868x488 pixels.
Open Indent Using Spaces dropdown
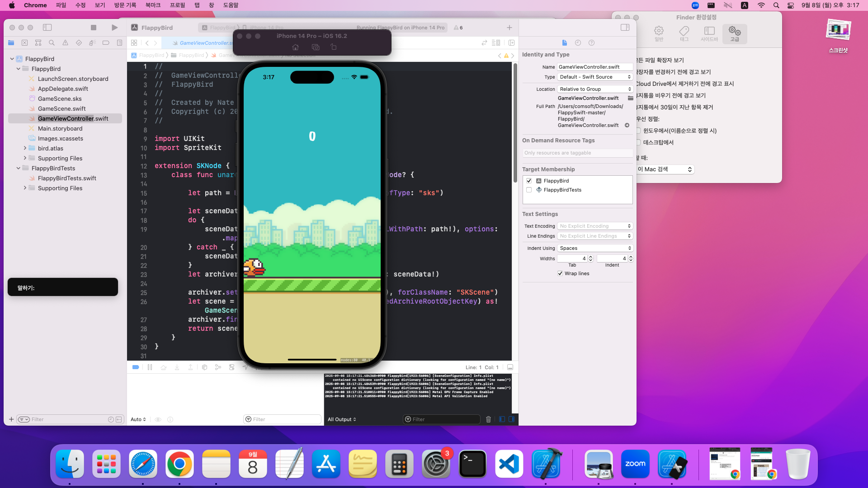point(594,248)
